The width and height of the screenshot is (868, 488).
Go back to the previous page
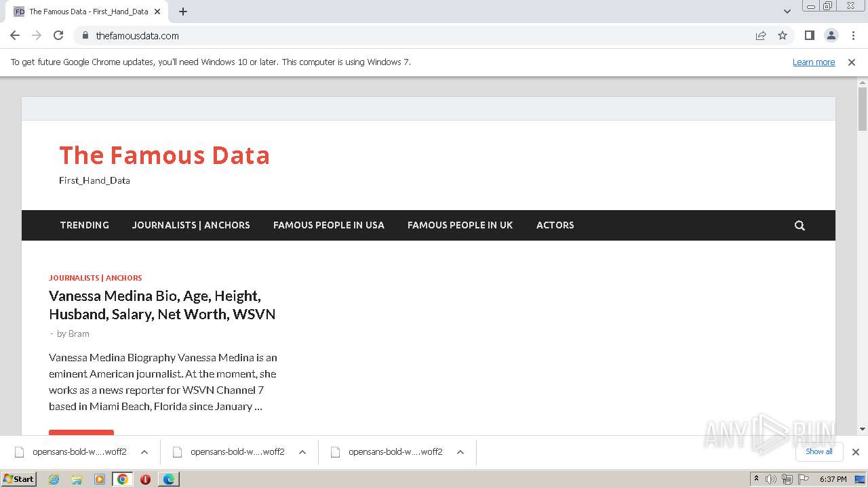click(15, 35)
